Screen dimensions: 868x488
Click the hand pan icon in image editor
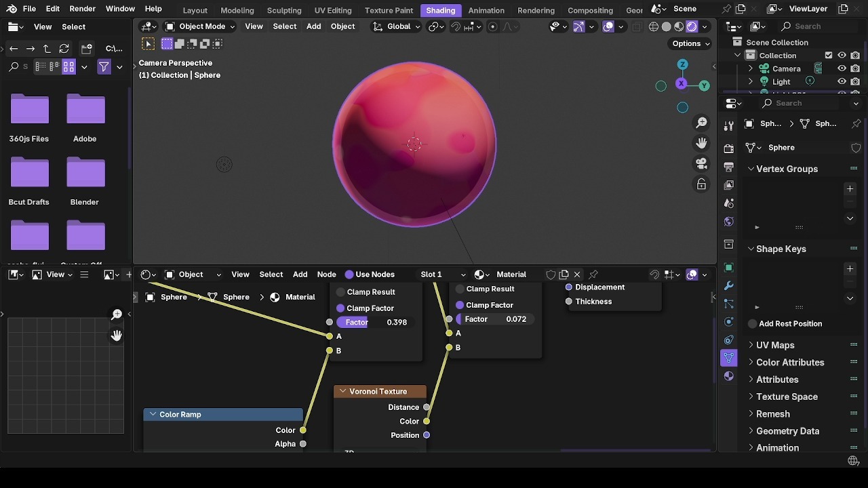117,335
